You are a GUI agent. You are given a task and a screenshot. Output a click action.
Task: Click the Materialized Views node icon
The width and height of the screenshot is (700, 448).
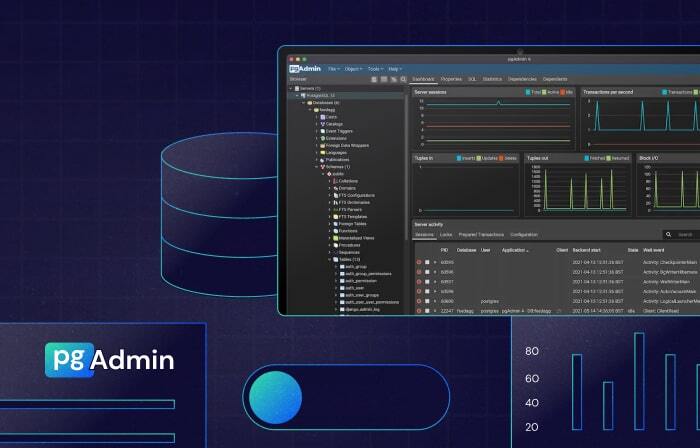(x=336, y=238)
